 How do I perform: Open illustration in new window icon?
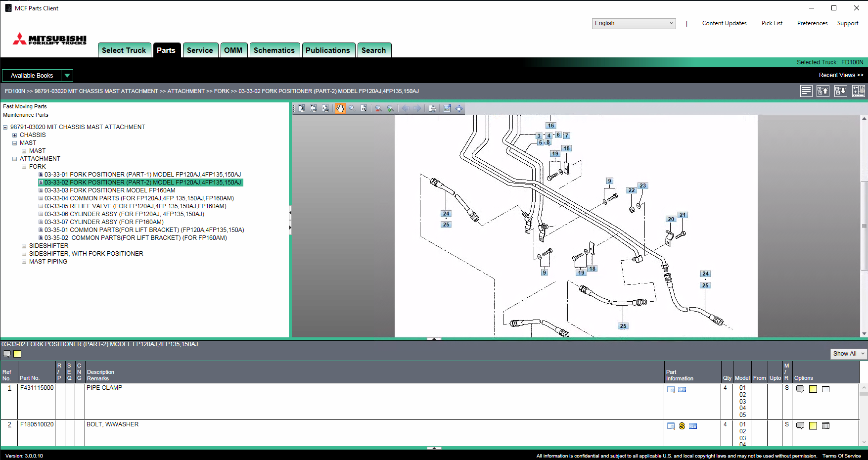447,108
